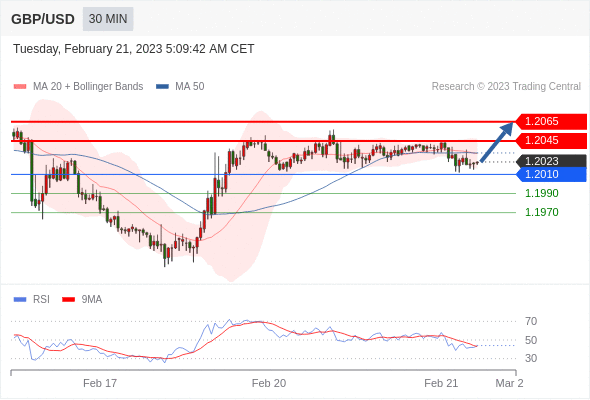Image resolution: width=590 pixels, height=400 pixels.
Task: Click the MA 20 + Bollinger Bands legend label
Action: click(88, 87)
